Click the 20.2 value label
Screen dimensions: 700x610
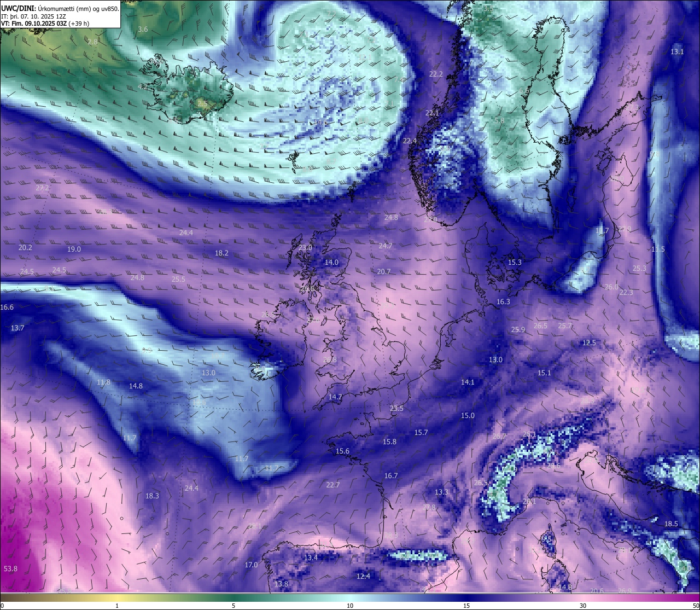pyautogui.click(x=25, y=247)
